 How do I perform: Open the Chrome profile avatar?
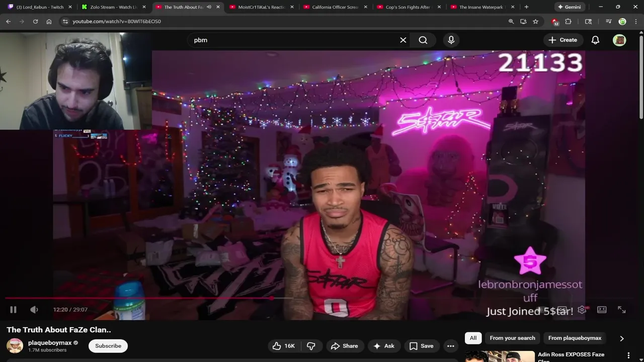pyautogui.click(x=622, y=22)
